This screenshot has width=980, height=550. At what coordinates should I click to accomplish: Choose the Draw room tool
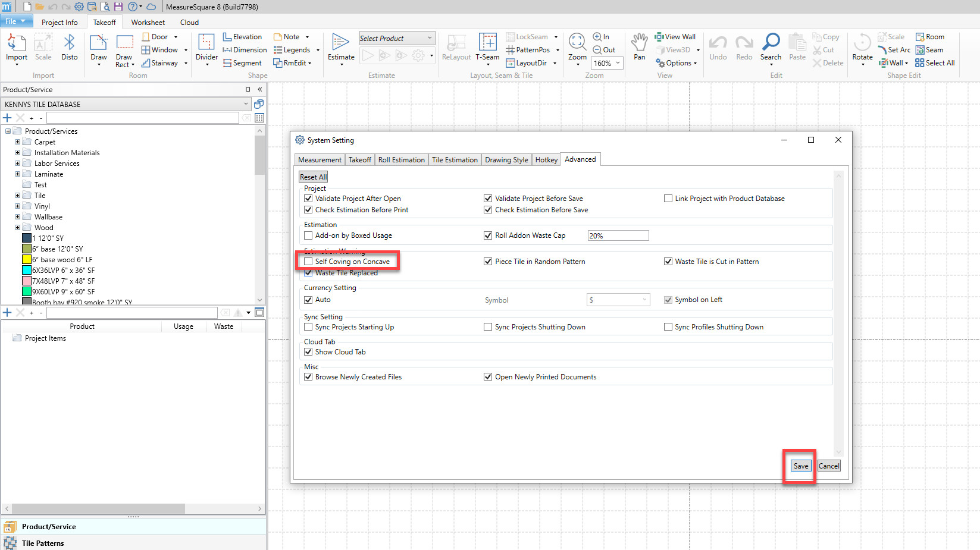coord(99,48)
